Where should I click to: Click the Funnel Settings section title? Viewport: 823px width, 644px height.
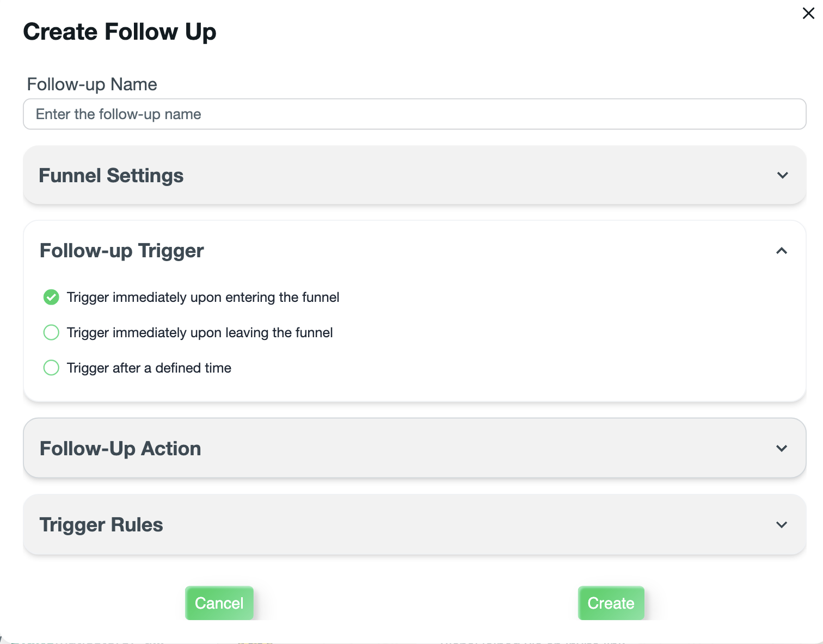pos(111,176)
